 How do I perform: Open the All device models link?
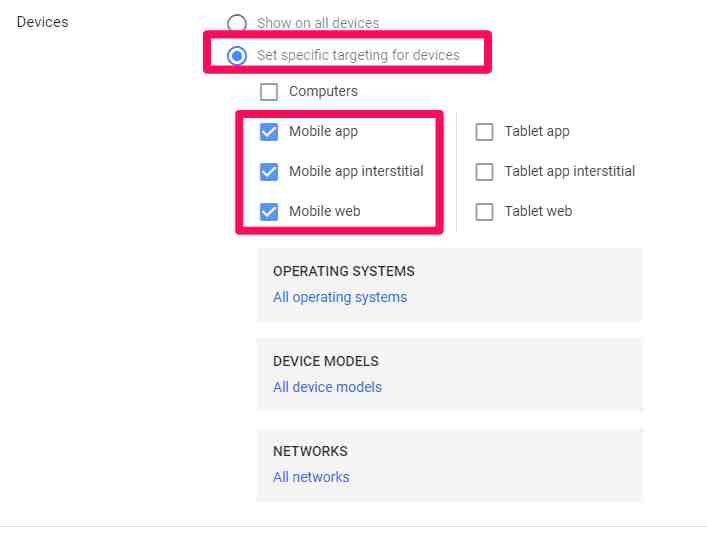tap(327, 387)
